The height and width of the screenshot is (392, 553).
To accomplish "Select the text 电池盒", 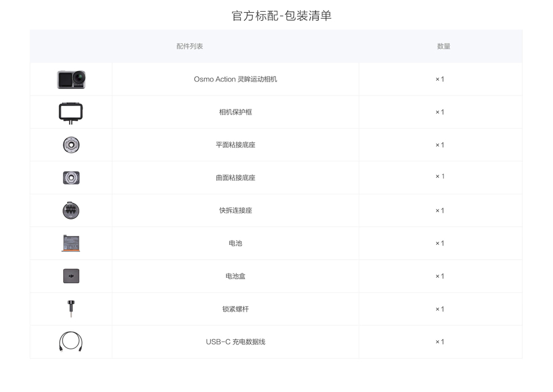I will pos(236,276).
